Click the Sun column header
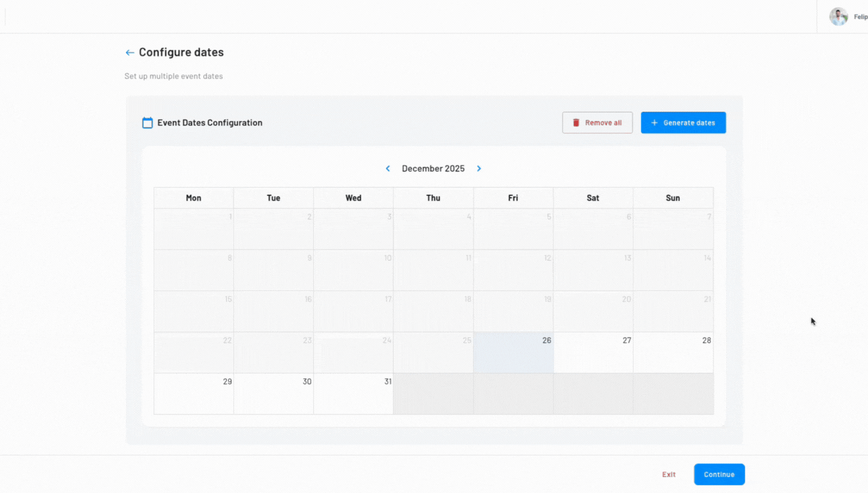Viewport: 868px width, 493px height. [673, 198]
